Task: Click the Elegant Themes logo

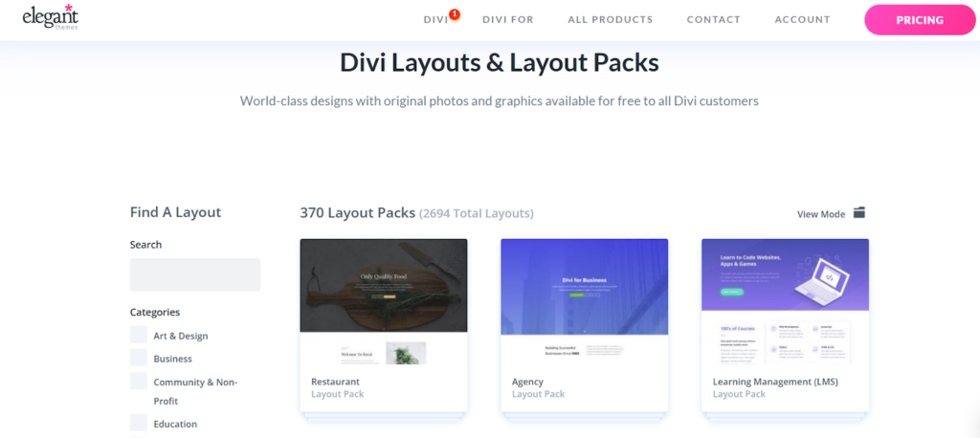Action: (51, 19)
